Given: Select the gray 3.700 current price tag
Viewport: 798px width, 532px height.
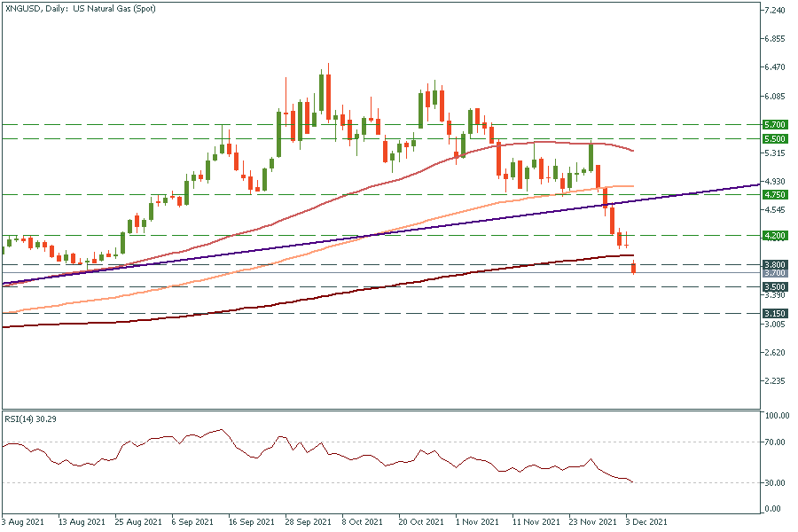Looking at the screenshot, I should coord(776,273).
